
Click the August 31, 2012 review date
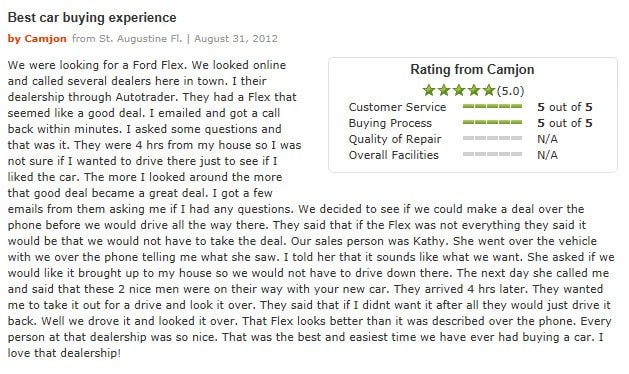236,39
